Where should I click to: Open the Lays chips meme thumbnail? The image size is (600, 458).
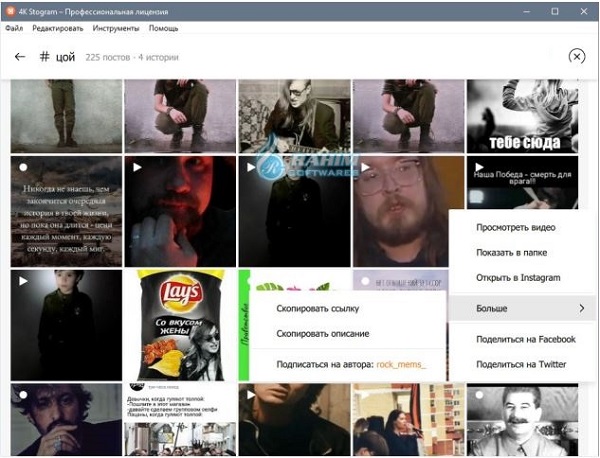click(181, 325)
